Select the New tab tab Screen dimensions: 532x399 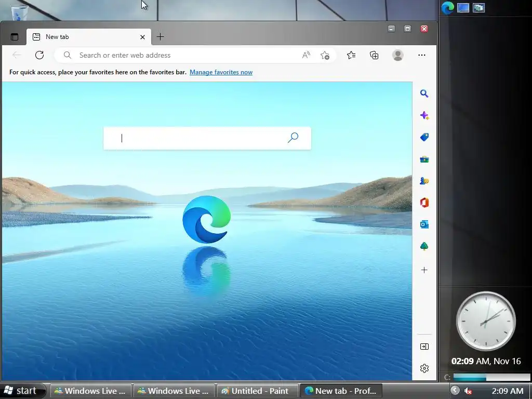pos(88,37)
